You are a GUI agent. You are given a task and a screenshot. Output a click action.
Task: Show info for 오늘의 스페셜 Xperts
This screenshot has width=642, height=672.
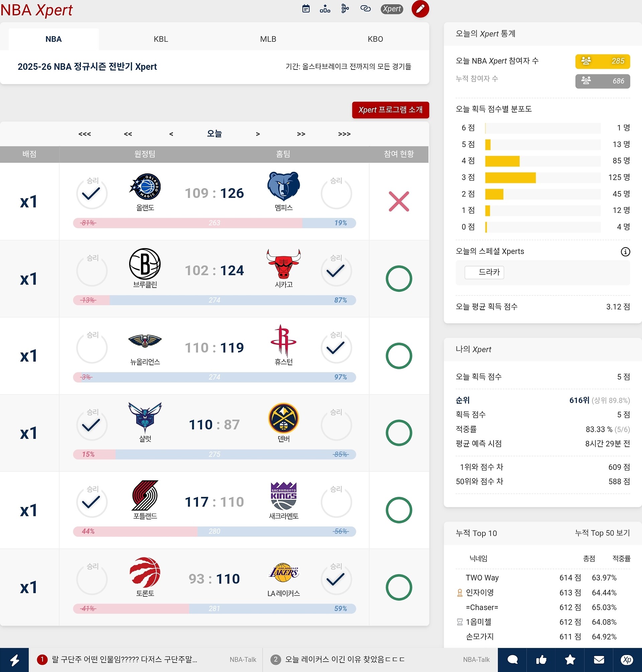[625, 252]
